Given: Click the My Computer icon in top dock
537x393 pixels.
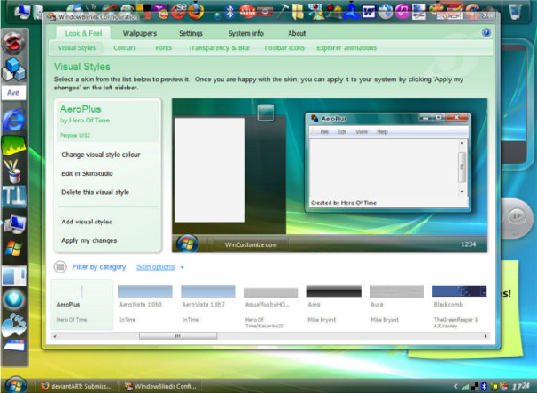Looking at the screenshot, I should coord(23,11).
